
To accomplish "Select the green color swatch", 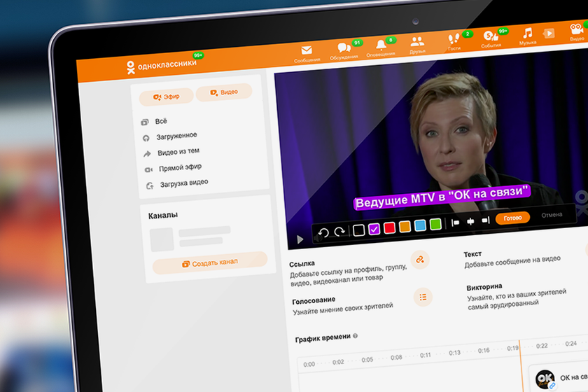I will tap(435, 224).
